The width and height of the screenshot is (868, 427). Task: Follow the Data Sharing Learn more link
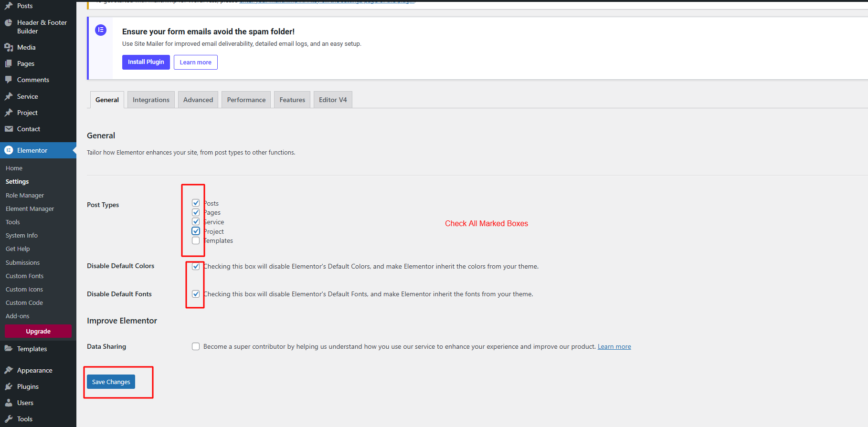pyautogui.click(x=614, y=346)
